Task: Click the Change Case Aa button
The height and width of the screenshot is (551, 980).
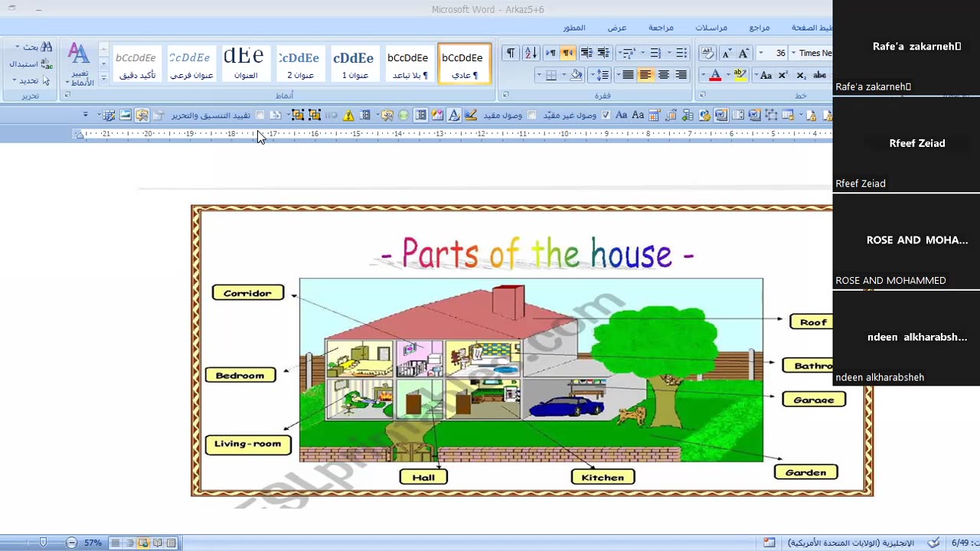Action: 766,75
